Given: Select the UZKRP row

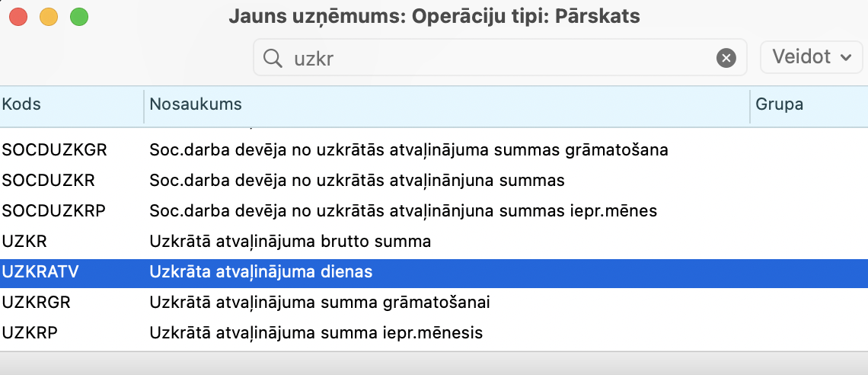Looking at the screenshot, I should 30,333.
